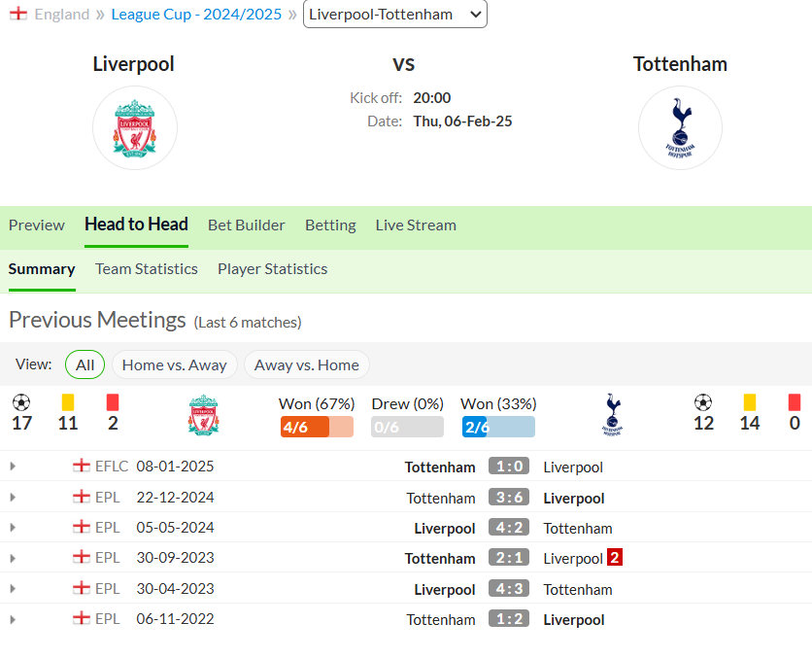The width and height of the screenshot is (812, 658).
Task: Click the large Tottenham Hotspur crest
Action: point(680,128)
